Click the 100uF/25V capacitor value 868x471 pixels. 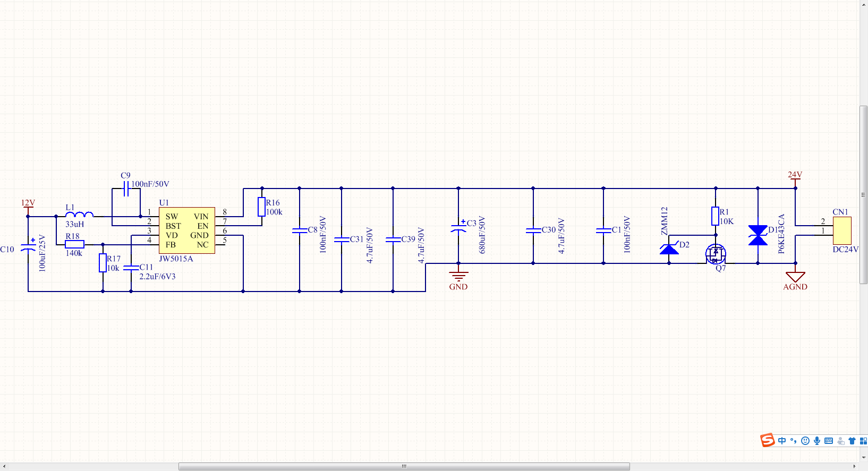(42, 253)
